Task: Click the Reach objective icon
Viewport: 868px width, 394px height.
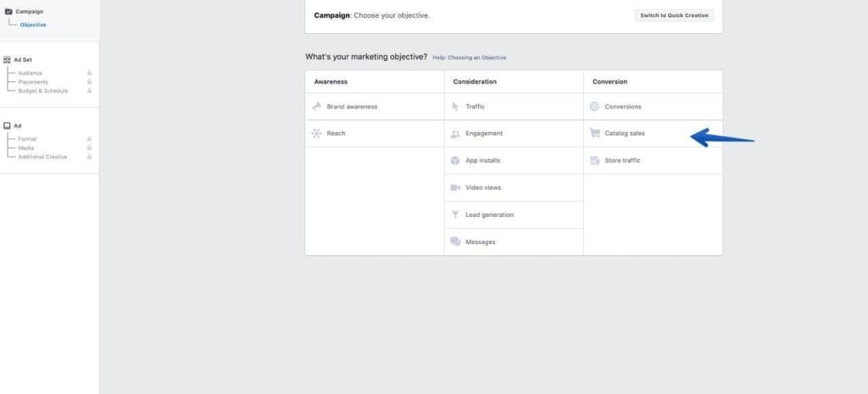Action: 316,133
